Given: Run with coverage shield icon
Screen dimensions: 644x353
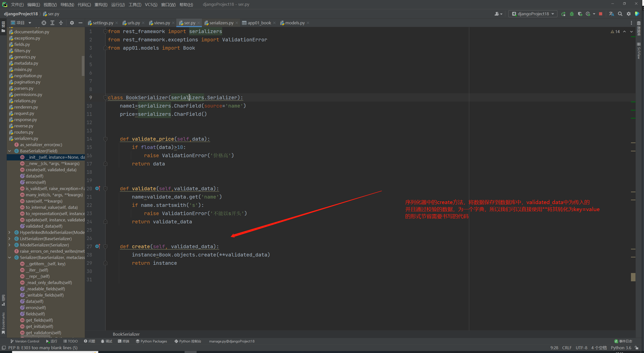Looking at the screenshot, I should [580, 14].
